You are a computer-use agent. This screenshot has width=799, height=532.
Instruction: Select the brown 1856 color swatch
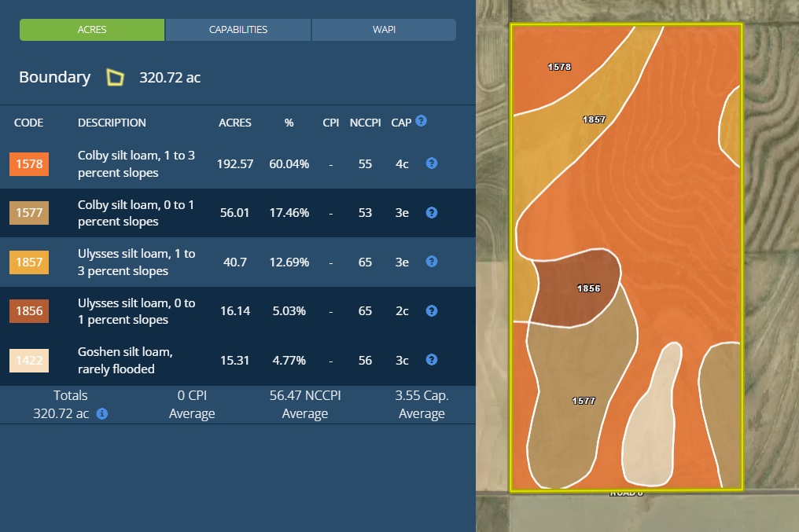click(x=29, y=311)
